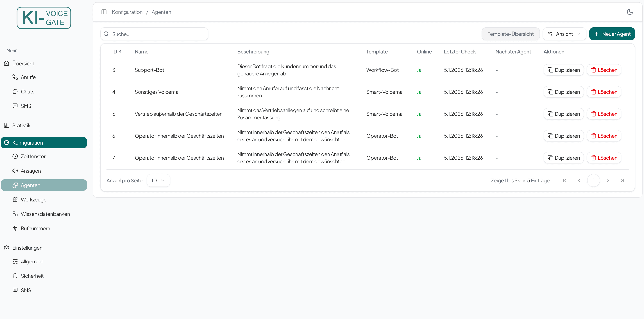The image size is (644, 319).
Task: Click the Zeitfenster clock icon
Action: (x=15, y=156)
